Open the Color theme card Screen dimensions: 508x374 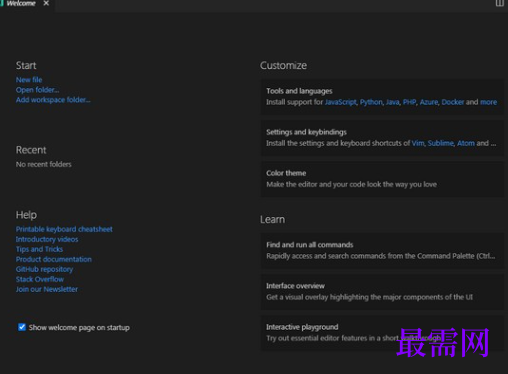point(382,179)
